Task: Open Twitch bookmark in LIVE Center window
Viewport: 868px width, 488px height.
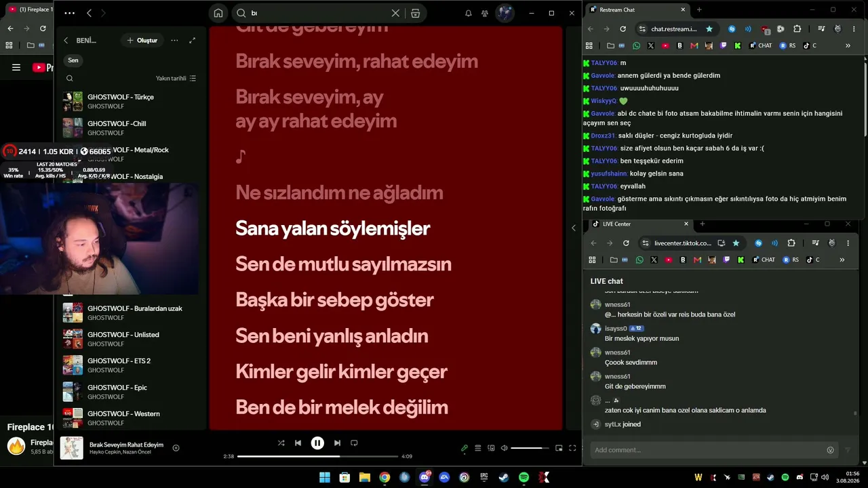Action: (727, 260)
